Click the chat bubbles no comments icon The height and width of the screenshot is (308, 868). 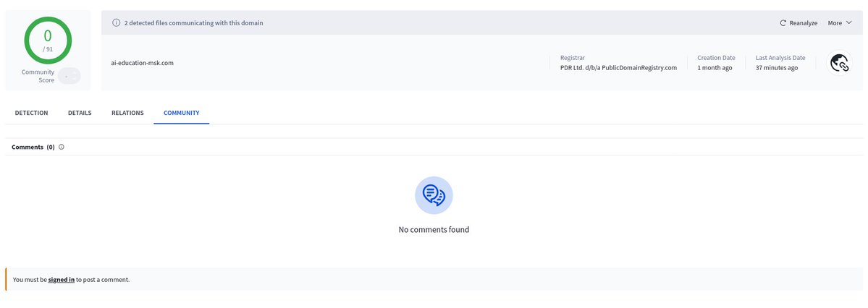pyautogui.click(x=434, y=195)
